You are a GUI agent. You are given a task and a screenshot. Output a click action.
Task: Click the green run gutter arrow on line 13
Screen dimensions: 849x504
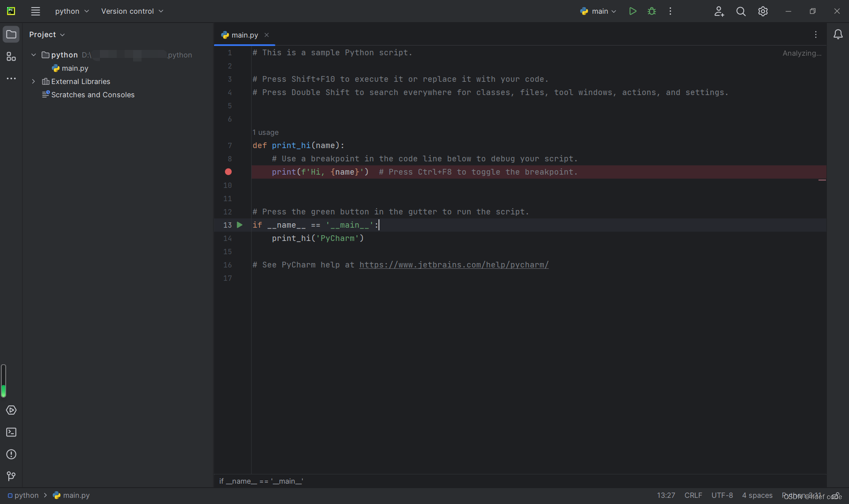point(240,225)
